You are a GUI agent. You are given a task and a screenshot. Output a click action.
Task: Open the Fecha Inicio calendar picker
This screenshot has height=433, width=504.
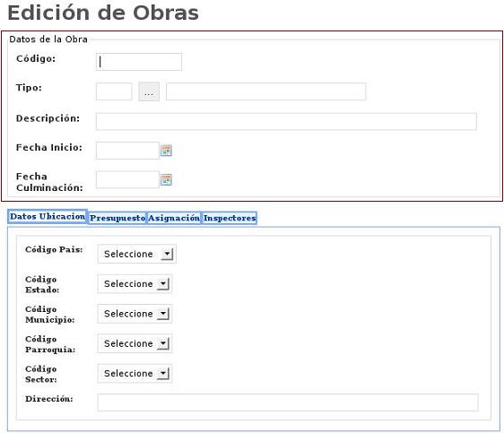coord(166,151)
